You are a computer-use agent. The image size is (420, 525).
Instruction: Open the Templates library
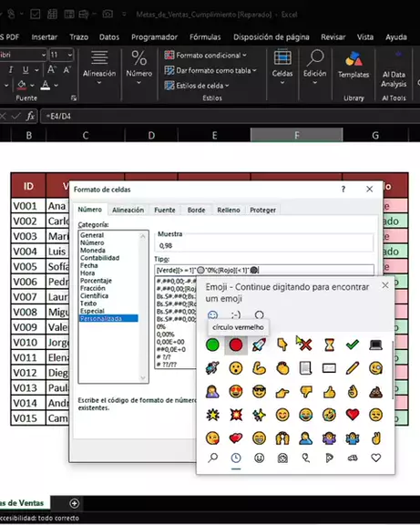(x=353, y=66)
